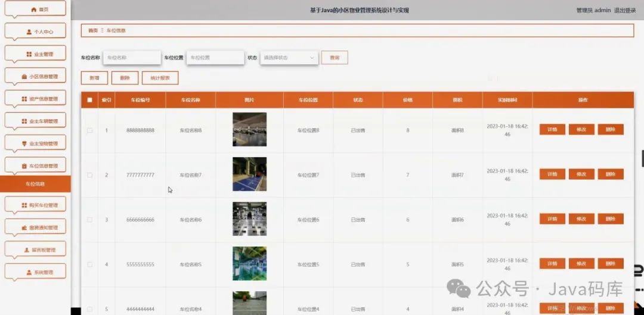The width and height of the screenshot is (644, 315).
Task: Click 首页 in the breadcrumb
Action: coord(93,30)
